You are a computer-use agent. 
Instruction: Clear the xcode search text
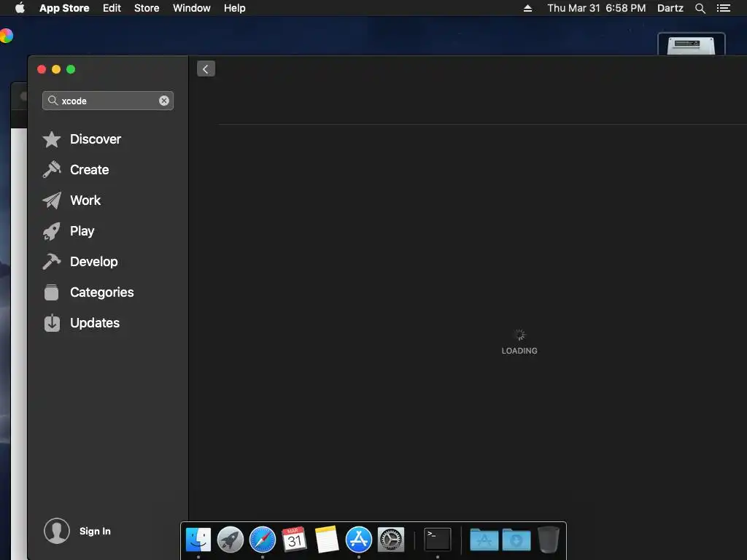tap(164, 101)
